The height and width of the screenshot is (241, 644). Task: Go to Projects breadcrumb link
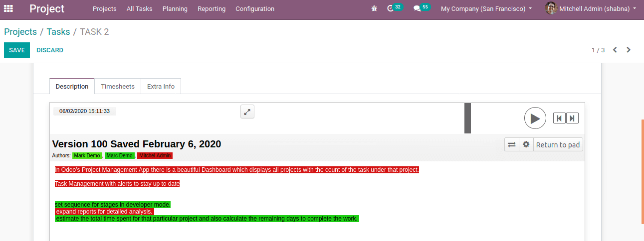click(20, 32)
